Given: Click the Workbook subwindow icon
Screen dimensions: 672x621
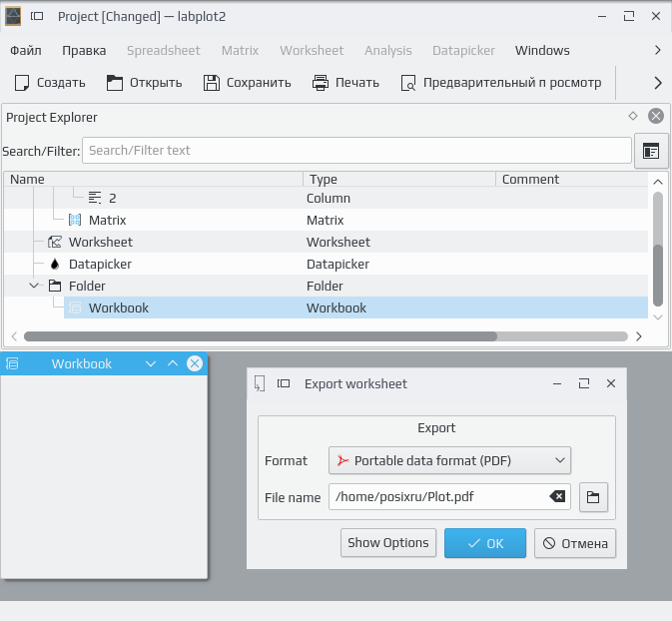Looking at the screenshot, I should [12, 363].
